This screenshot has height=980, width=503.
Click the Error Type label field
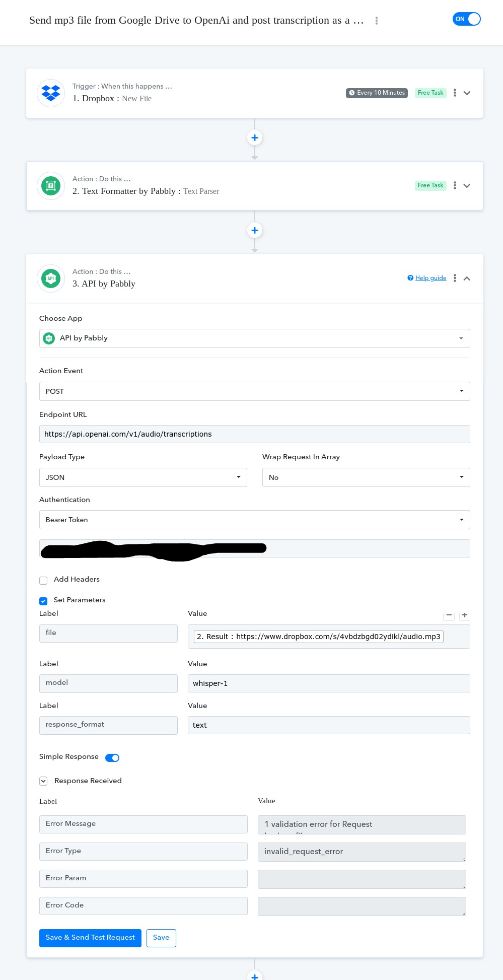click(x=143, y=852)
